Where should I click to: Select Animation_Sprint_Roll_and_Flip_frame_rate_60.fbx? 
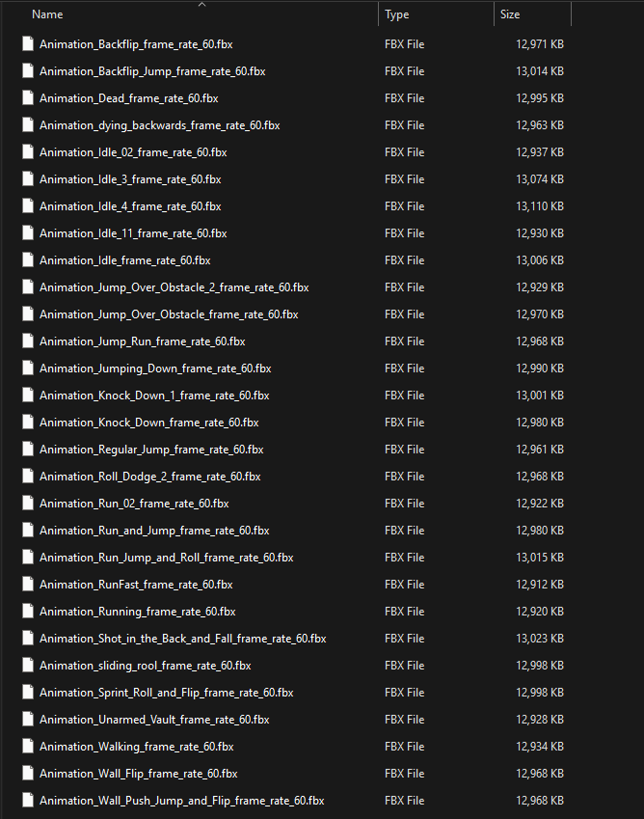(x=167, y=692)
